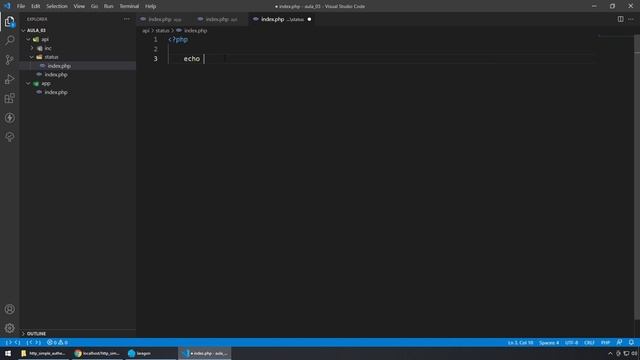Open the View menu
Screen dimensions: 640x360
(79, 6)
